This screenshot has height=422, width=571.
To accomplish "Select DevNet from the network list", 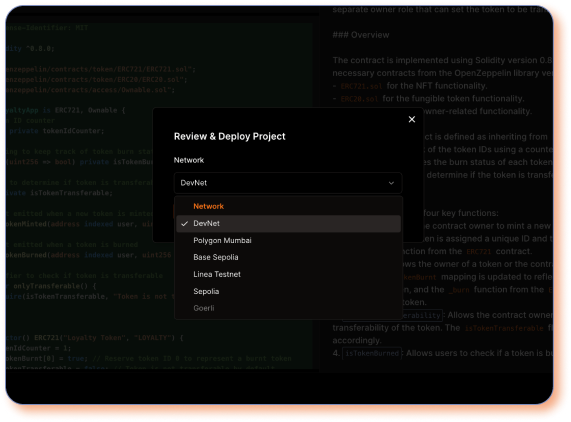I will click(288, 224).
